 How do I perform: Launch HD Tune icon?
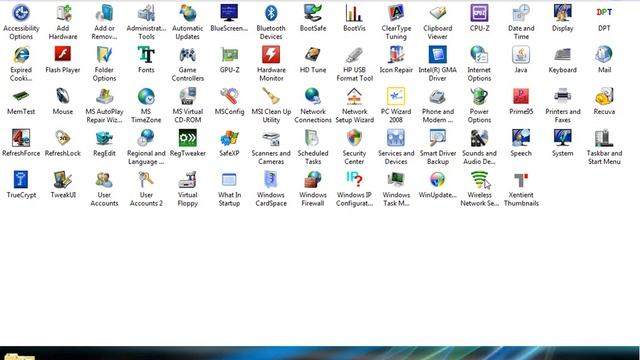313,55
